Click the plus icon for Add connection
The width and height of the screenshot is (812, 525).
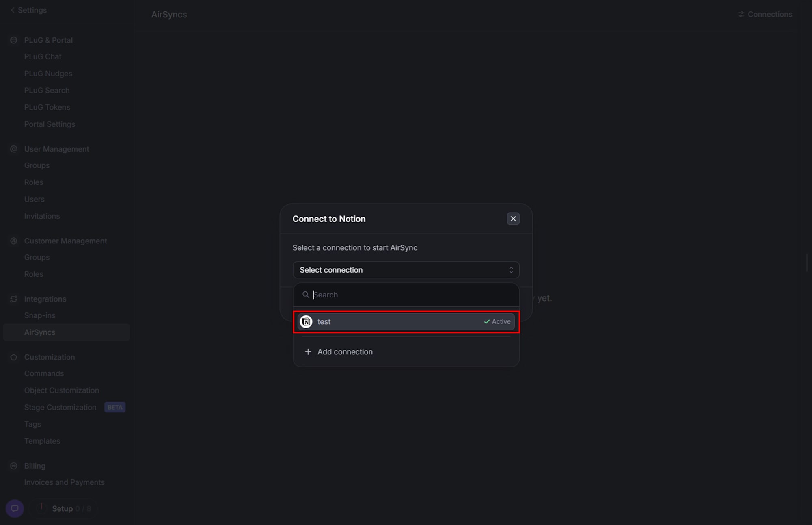coord(308,351)
